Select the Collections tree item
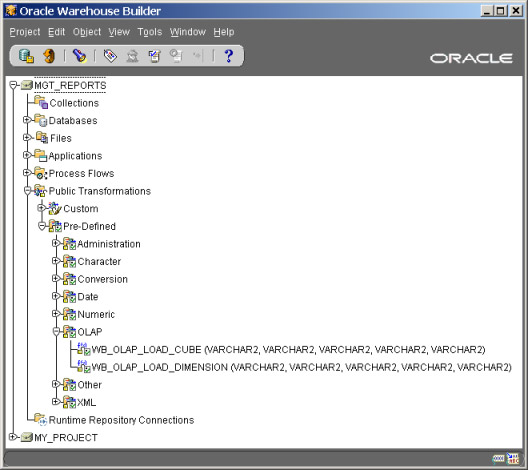The image size is (528, 470). 74,103
